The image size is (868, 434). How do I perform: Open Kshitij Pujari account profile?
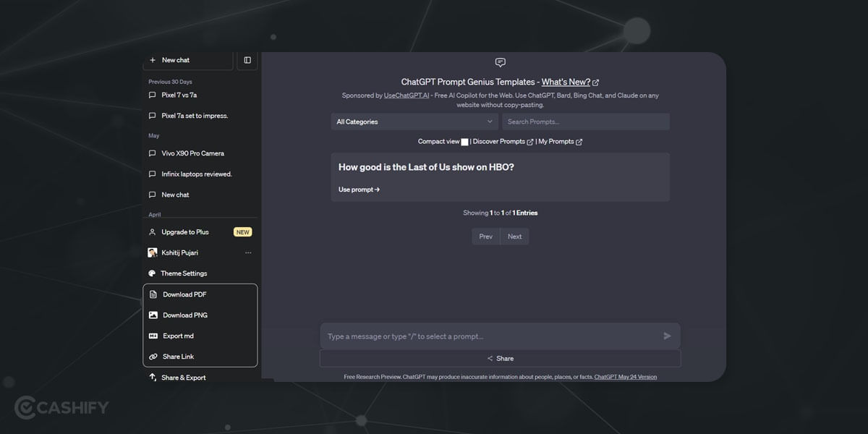[x=180, y=252]
